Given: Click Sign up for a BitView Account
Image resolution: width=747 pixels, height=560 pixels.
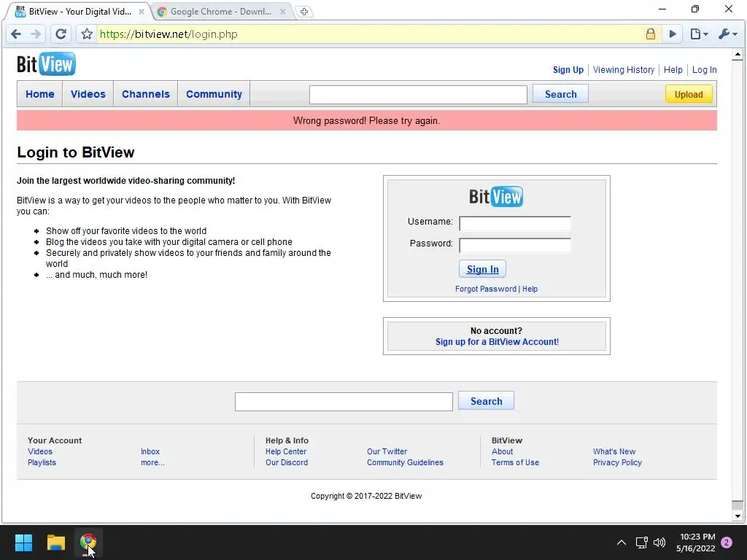Looking at the screenshot, I should tap(497, 341).
